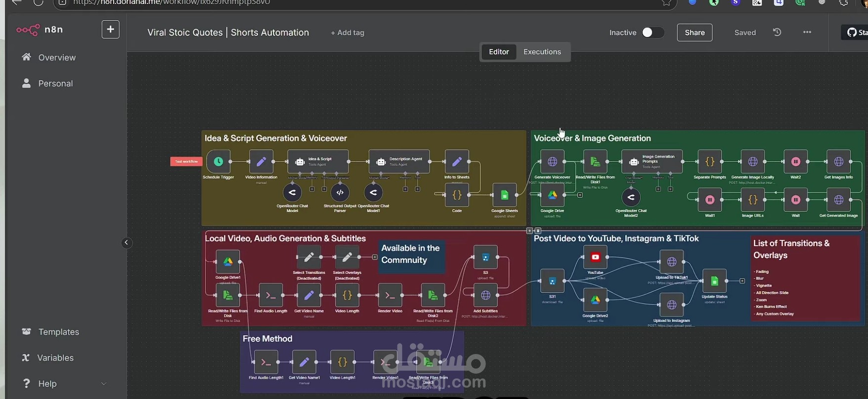Select the Get Generated Image node

pos(839,200)
